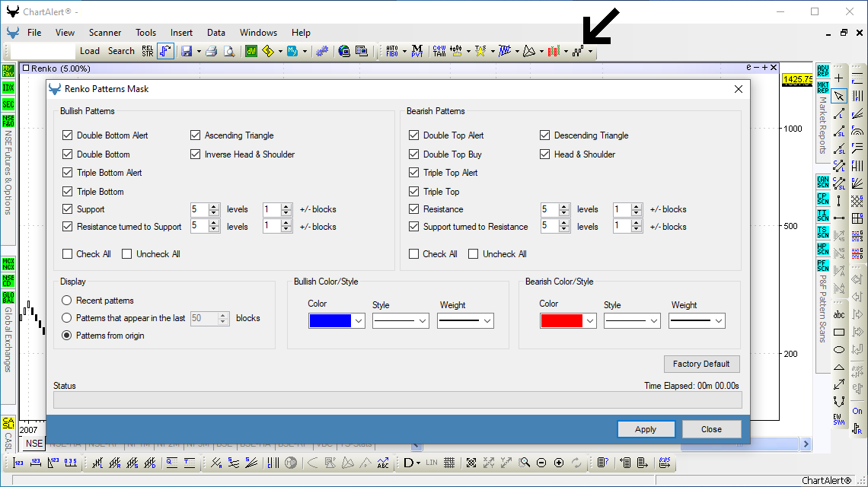
Task: Click the Apply button
Action: tap(646, 429)
